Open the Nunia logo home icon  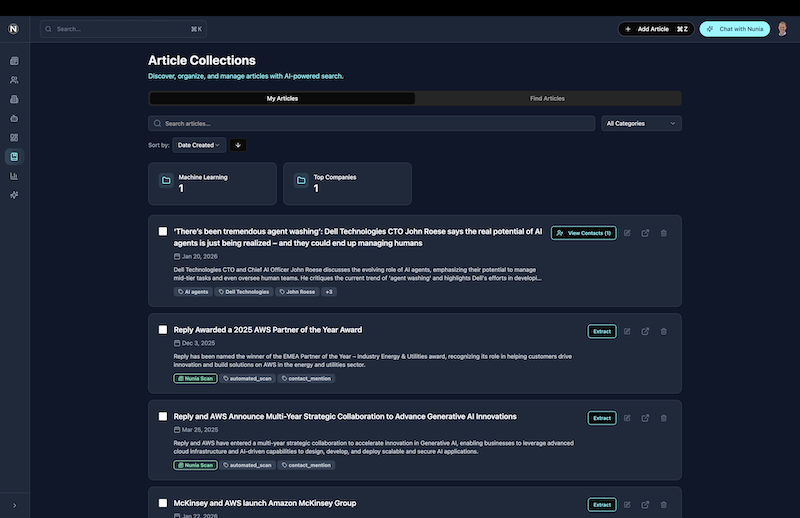[14, 29]
